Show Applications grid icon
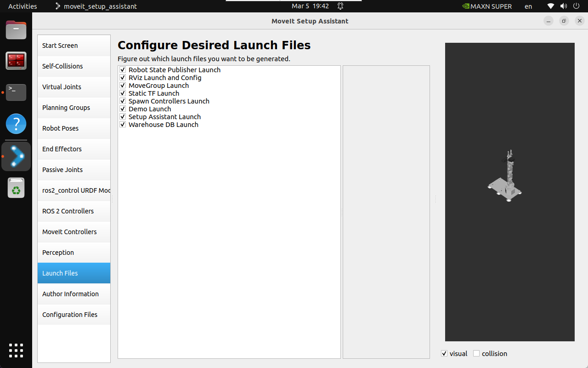This screenshot has width=588, height=368. [x=16, y=351]
